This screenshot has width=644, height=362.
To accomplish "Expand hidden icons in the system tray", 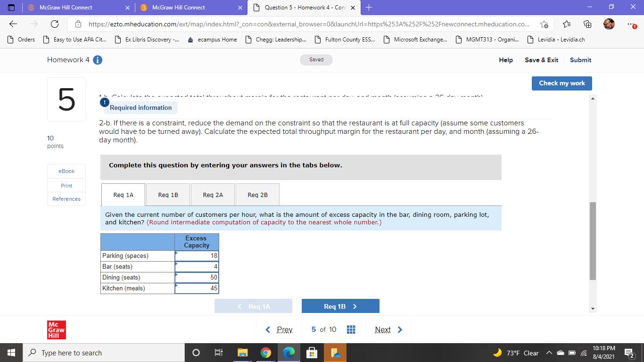I will click(549, 353).
